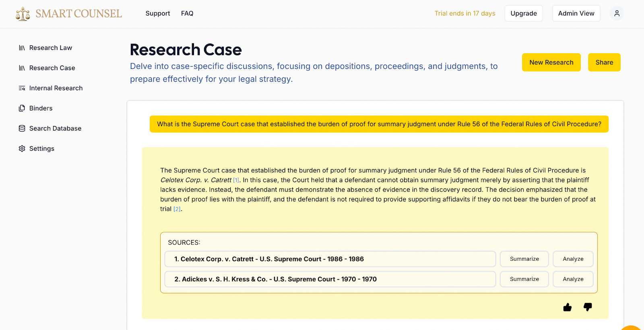This screenshot has height=330, width=644.
Task: Click the Smart Counsel scales logo
Action: click(23, 14)
